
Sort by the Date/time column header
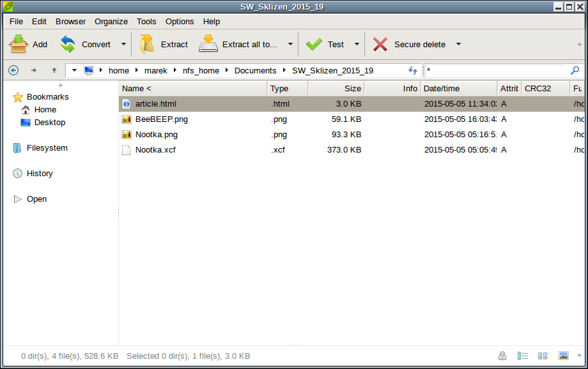[459, 89]
